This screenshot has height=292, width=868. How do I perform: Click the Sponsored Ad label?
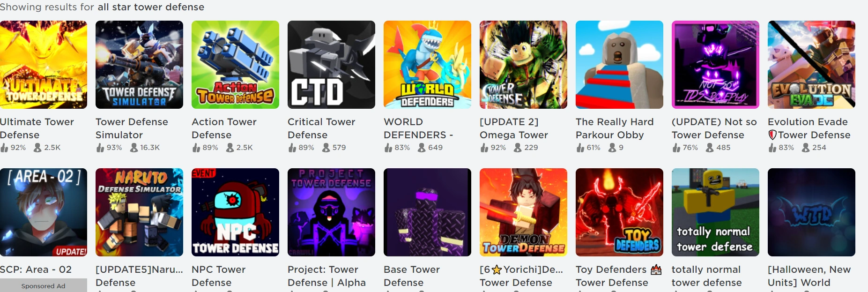(43, 286)
